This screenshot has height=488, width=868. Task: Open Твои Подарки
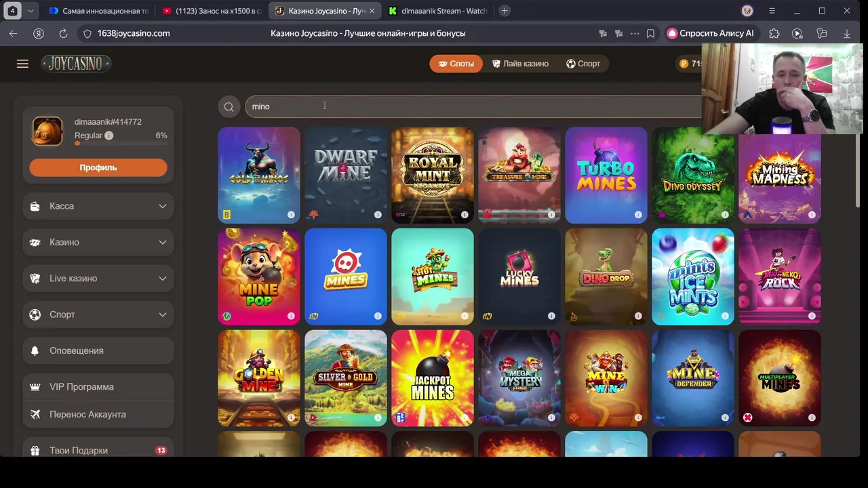(x=98, y=450)
